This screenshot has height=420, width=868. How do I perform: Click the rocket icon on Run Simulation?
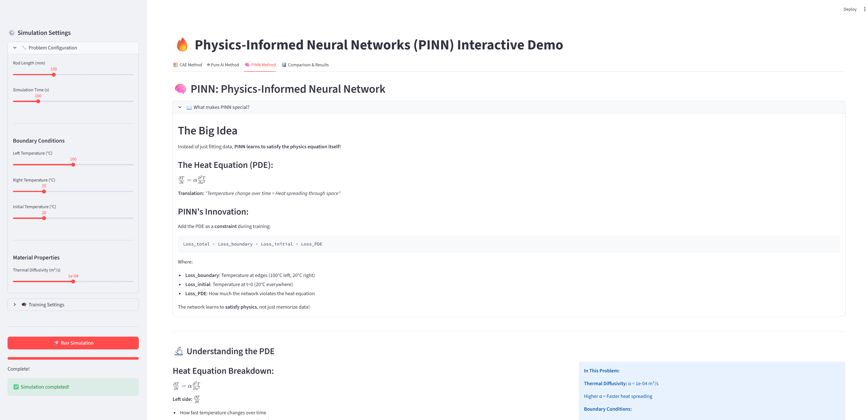point(56,343)
